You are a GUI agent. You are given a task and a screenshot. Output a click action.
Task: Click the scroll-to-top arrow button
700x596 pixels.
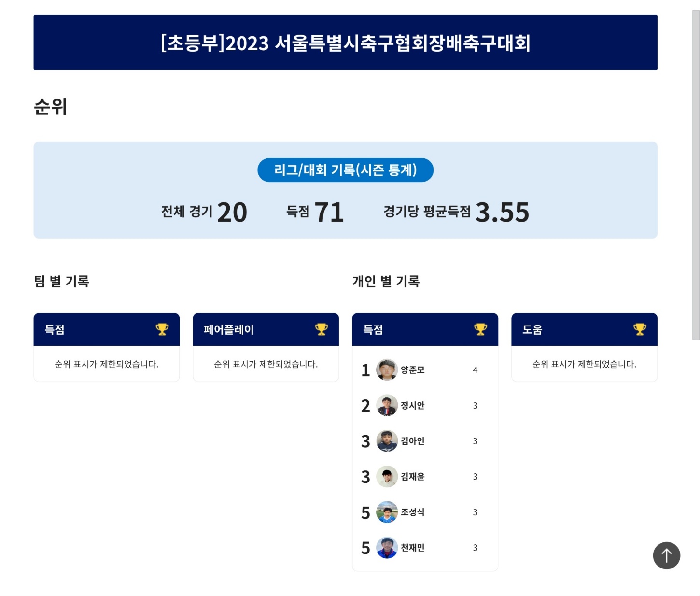pyautogui.click(x=666, y=555)
